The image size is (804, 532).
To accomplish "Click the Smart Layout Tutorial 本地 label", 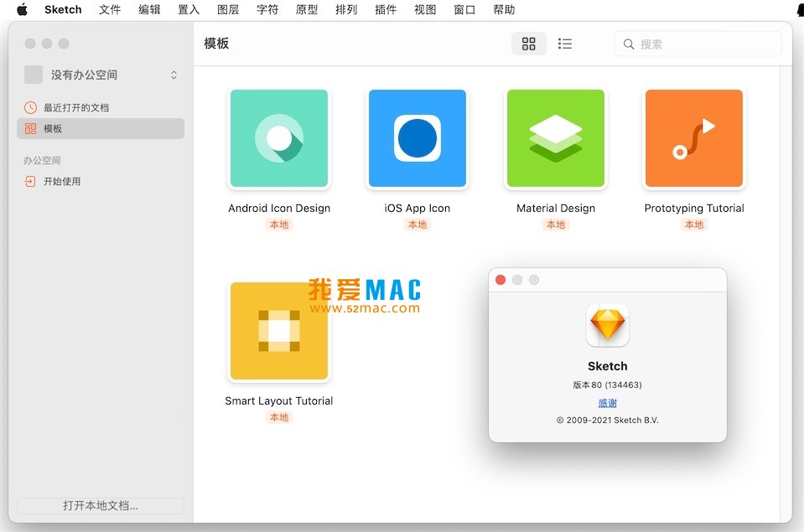I will click(x=279, y=417).
